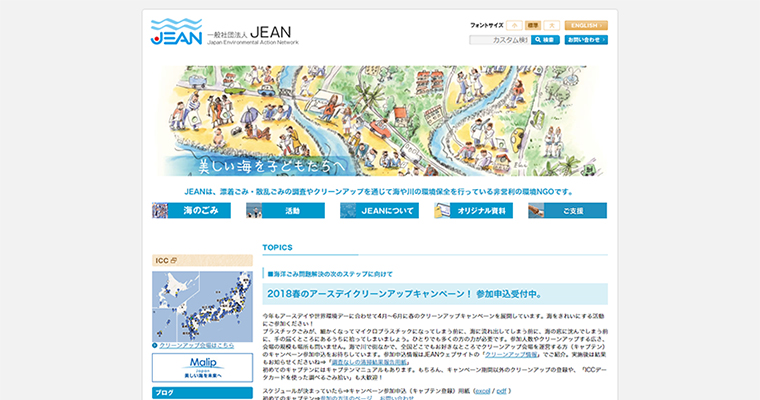760x400 pixels.
Task: Click the ICC external link icon
Action: tap(174, 260)
